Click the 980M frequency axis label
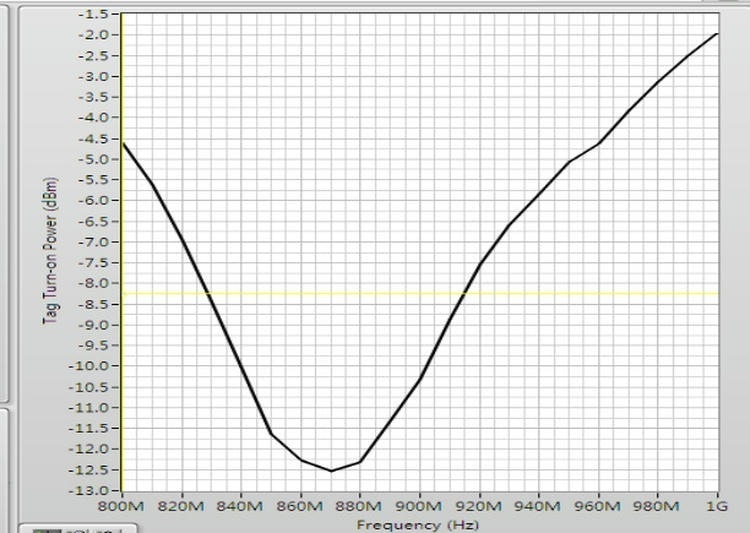 coord(657,506)
